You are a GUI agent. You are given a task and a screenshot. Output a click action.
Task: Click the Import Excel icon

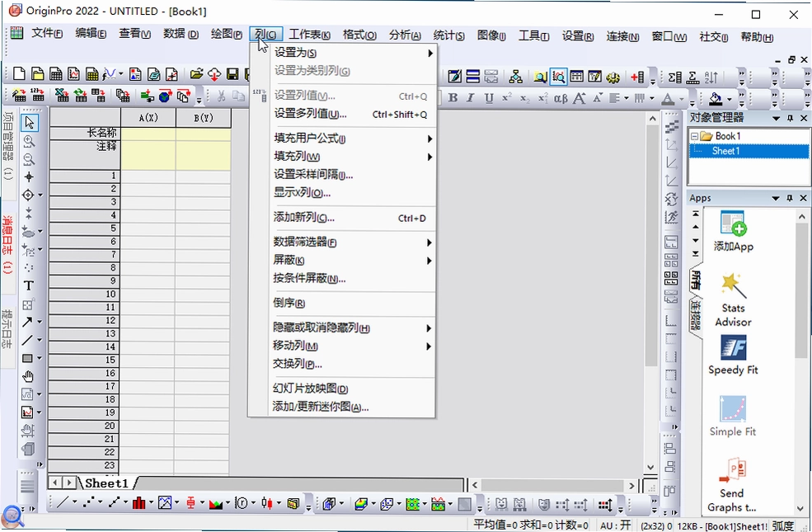point(62,96)
